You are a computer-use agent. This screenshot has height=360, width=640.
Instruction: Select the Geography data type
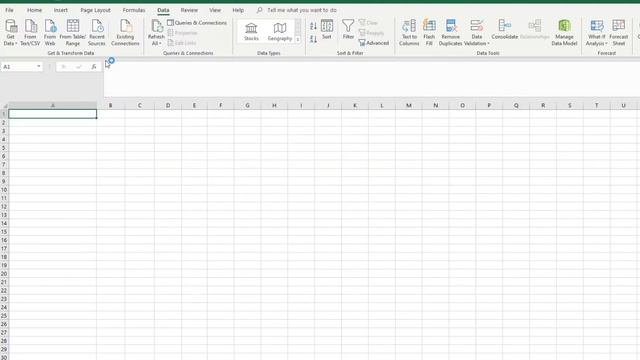pos(280,31)
